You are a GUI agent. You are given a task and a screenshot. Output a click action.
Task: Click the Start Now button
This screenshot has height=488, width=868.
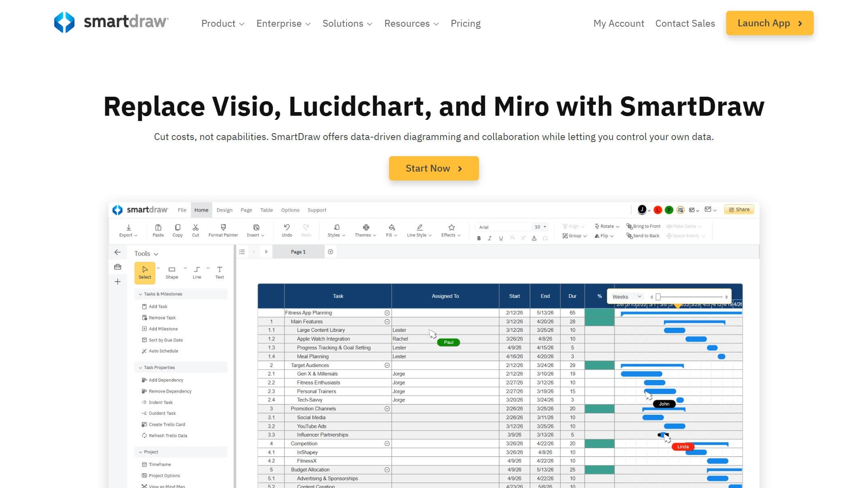(x=434, y=168)
